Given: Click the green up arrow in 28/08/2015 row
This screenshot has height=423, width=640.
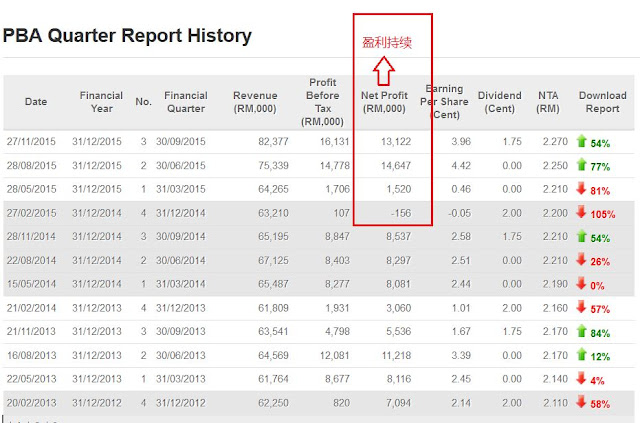Looking at the screenshot, I should [x=581, y=165].
